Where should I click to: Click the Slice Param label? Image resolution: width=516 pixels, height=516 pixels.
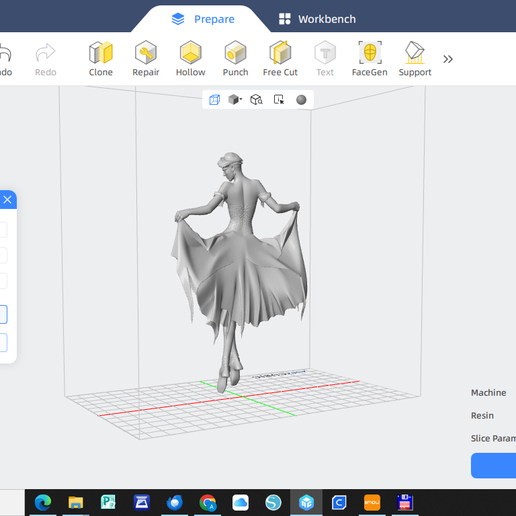(493, 438)
